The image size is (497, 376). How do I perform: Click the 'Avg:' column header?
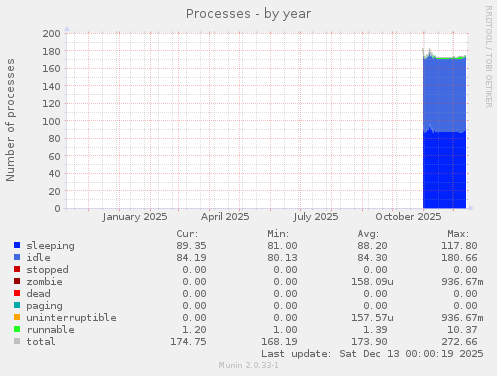(x=368, y=234)
